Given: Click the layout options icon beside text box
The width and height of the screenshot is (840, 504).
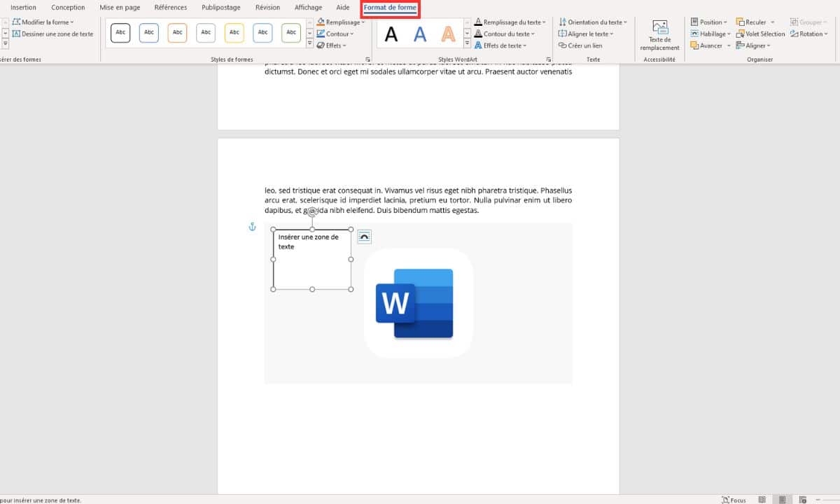Looking at the screenshot, I should [364, 237].
